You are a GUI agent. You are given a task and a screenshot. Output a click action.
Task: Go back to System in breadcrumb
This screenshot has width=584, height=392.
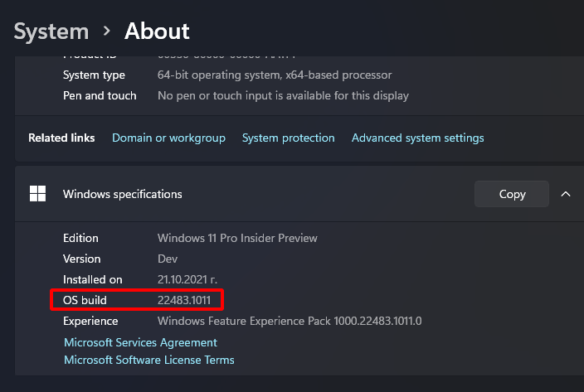[x=51, y=31]
